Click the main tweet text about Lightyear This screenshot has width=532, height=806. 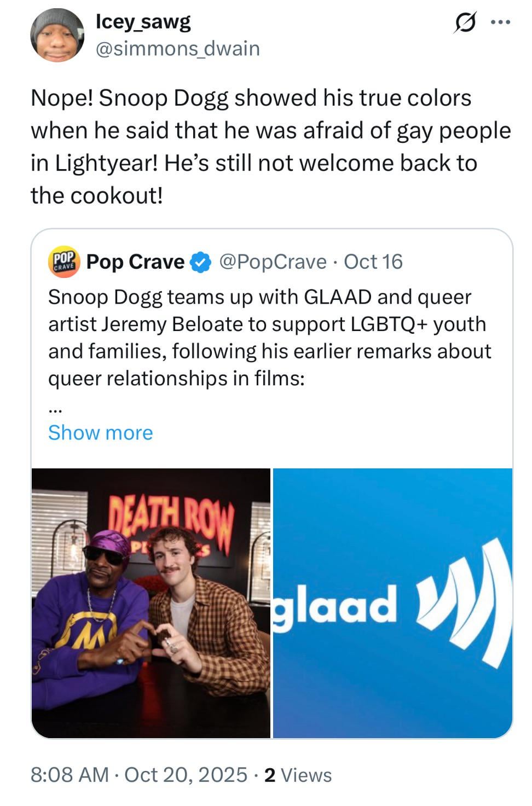pyautogui.click(x=270, y=147)
